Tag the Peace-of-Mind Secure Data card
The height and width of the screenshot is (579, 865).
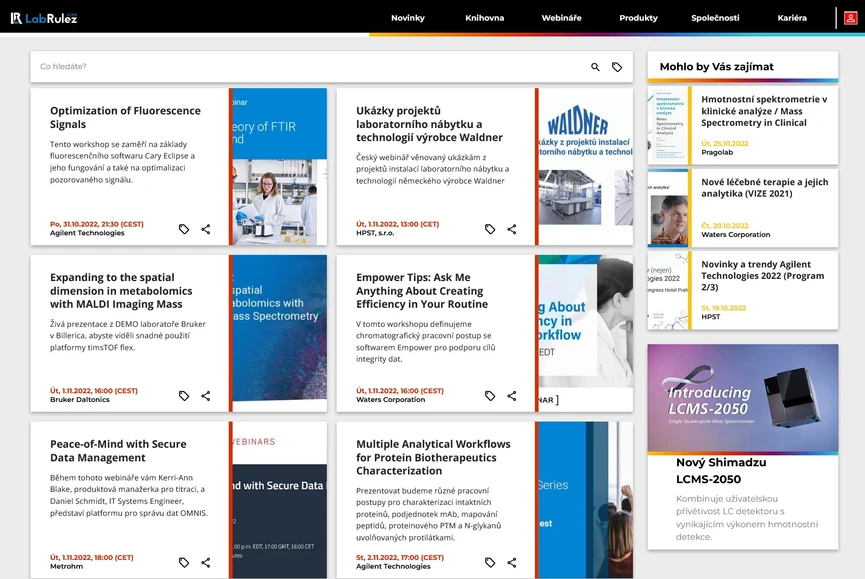[184, 562]
